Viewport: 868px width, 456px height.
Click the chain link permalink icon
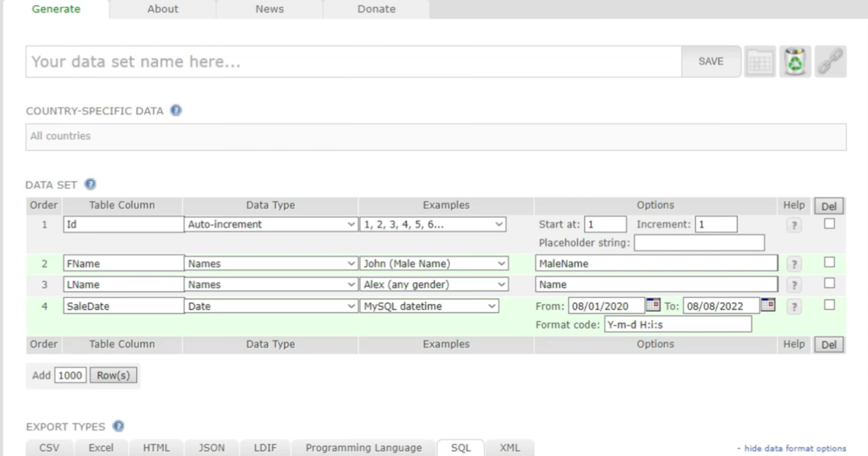[x=830, y=61]
